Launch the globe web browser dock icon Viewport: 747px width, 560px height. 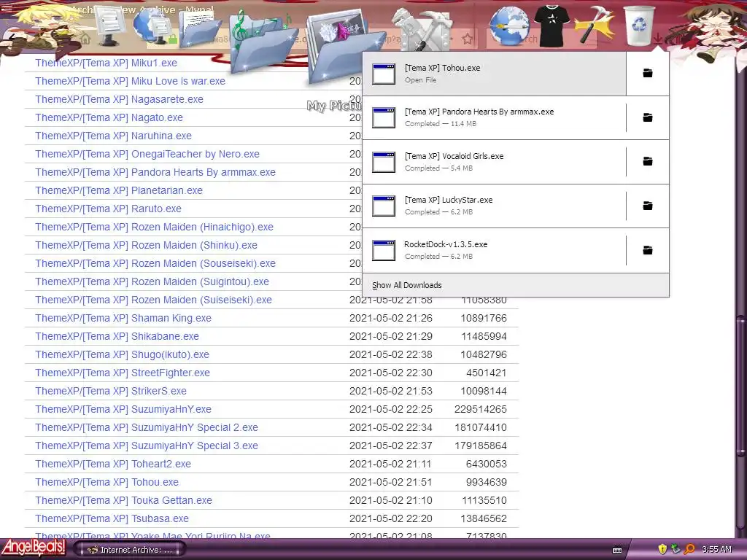(x=508, y=25)
